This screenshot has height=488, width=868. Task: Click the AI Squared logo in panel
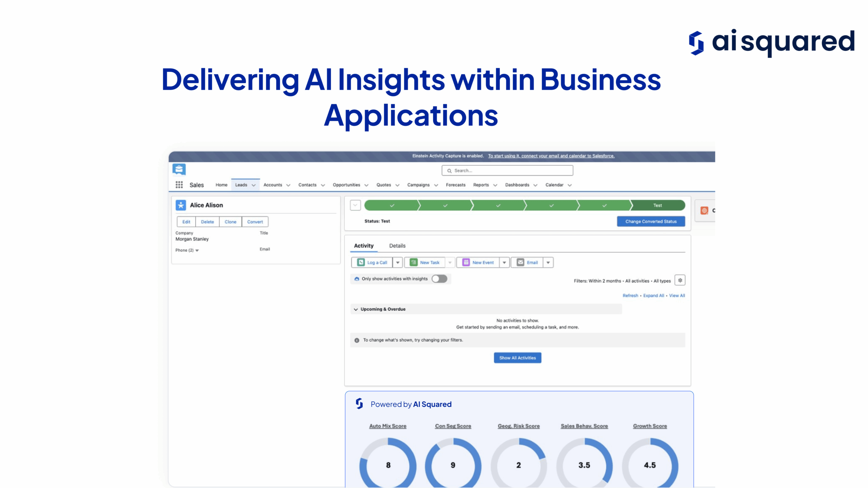tap(359, 404)
